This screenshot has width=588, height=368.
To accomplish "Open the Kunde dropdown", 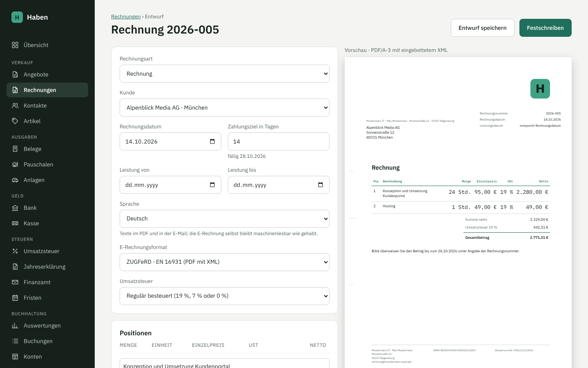I will (x=225, y=108).
